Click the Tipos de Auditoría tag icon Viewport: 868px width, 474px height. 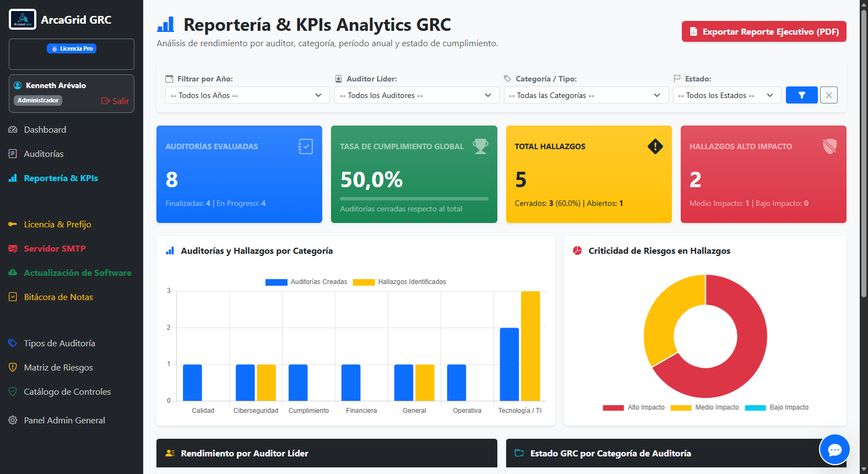[x=13, y=344]
